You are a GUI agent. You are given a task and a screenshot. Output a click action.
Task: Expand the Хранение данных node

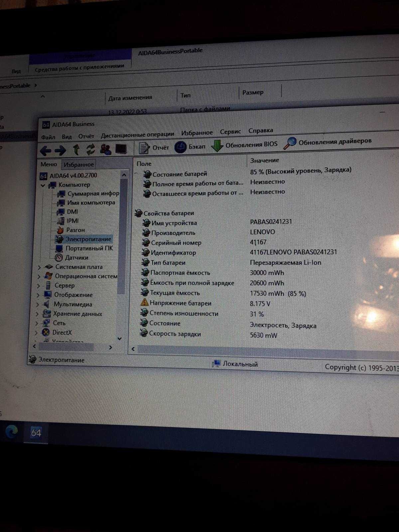[x=37, y=314]
